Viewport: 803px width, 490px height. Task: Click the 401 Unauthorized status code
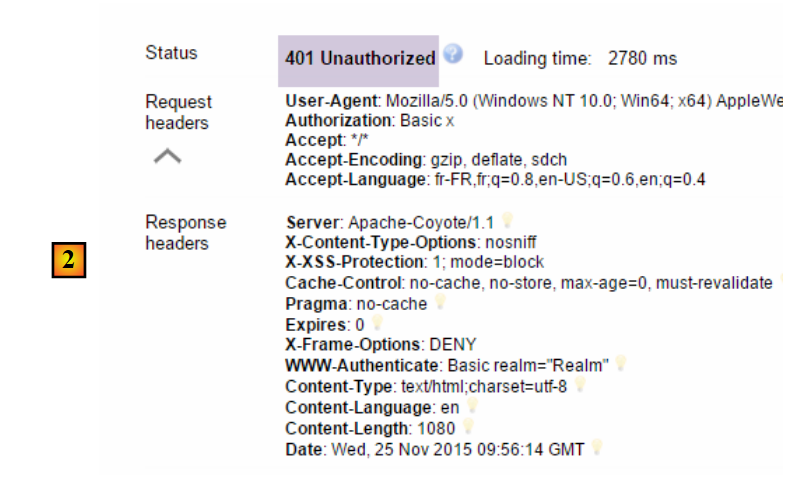coord(360,59)
